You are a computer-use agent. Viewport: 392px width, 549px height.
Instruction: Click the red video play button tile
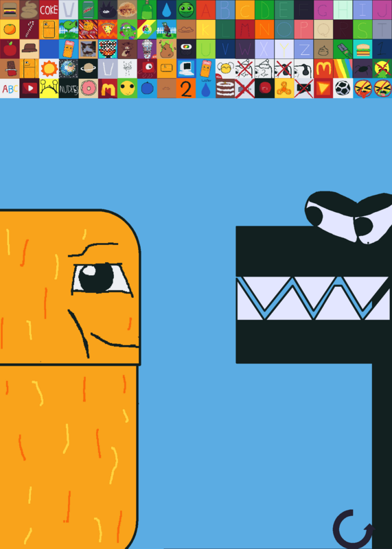tap(30, 89)
